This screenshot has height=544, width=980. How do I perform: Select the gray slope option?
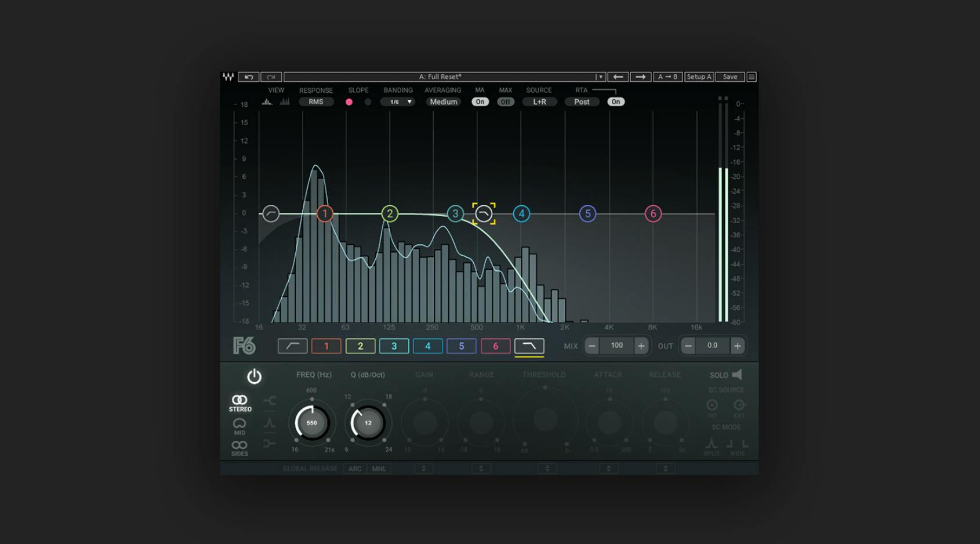(368, 102)
